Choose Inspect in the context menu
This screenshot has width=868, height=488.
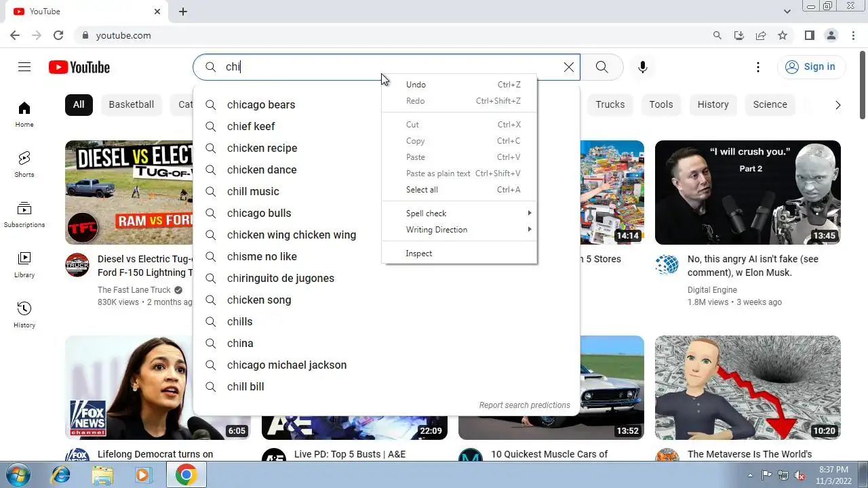point(459,253)
